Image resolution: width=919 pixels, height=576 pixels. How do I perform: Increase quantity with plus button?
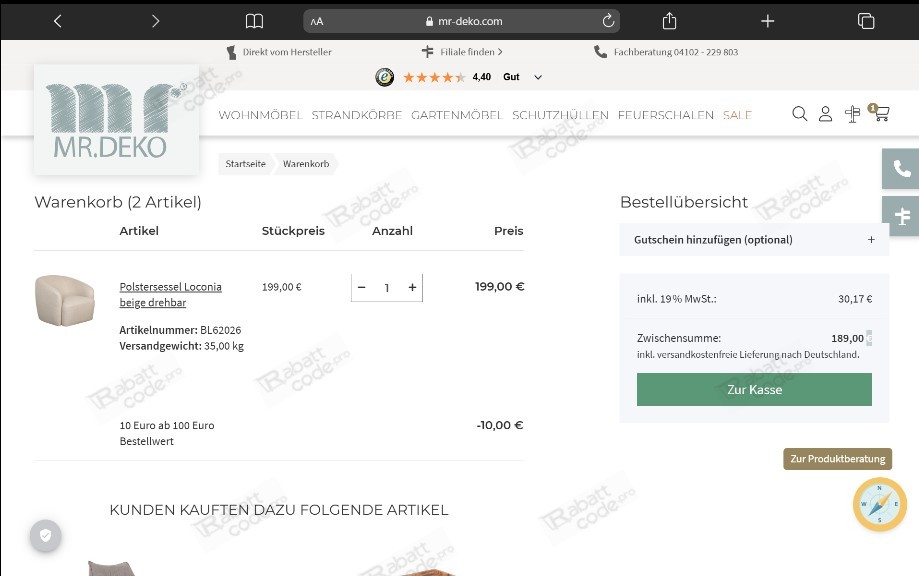click(x=412, y=287)
